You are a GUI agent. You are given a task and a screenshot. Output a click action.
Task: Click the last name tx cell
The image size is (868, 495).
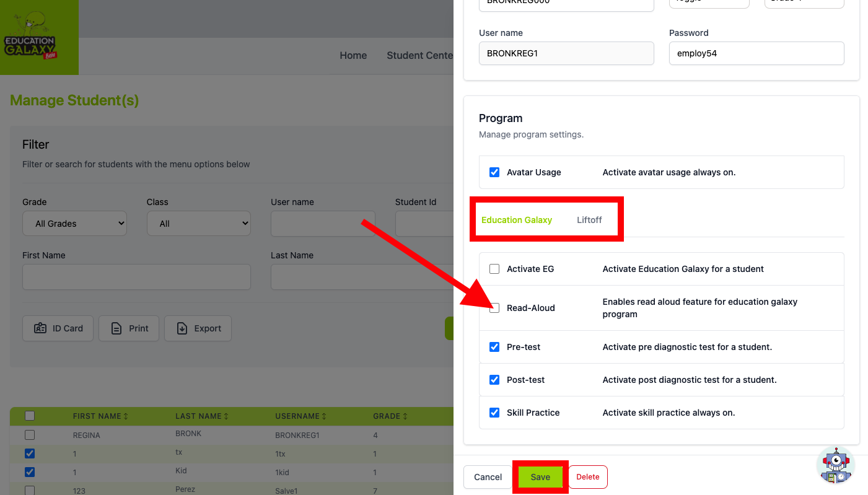179,452
